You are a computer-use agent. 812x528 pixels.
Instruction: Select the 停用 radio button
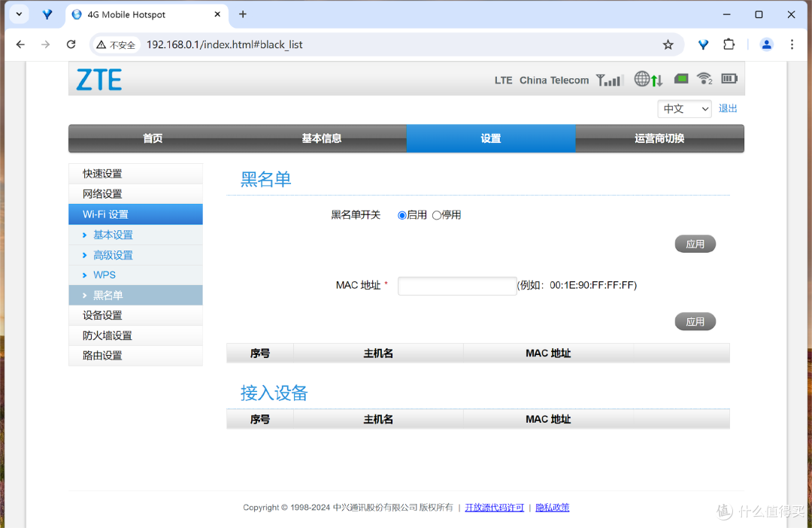(437, 215)
